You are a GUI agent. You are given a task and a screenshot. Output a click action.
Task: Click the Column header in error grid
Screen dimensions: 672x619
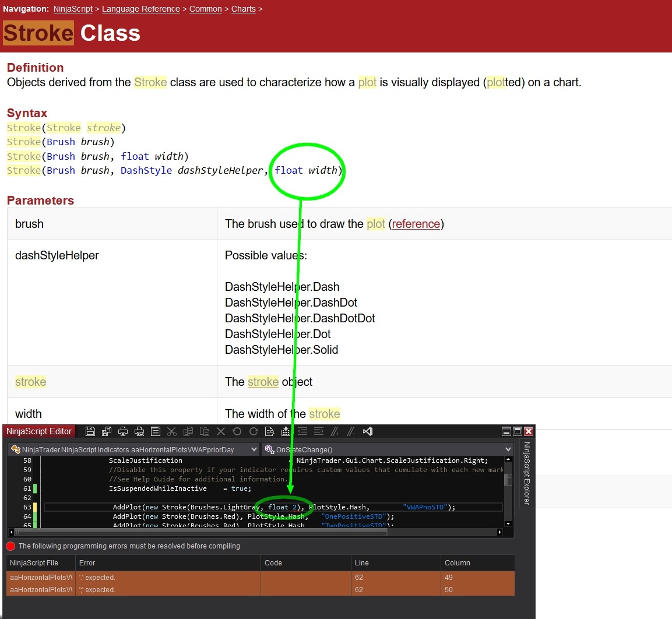(x=478, y=563)
